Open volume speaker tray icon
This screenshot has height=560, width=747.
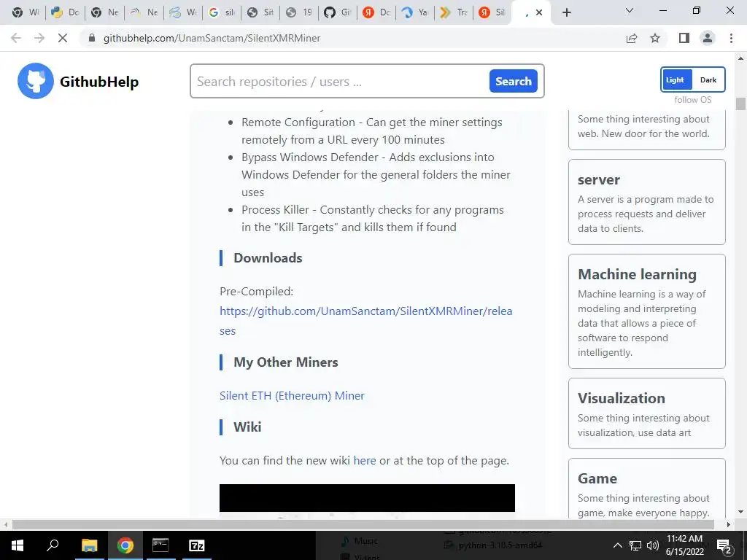(x=653, y=545)
